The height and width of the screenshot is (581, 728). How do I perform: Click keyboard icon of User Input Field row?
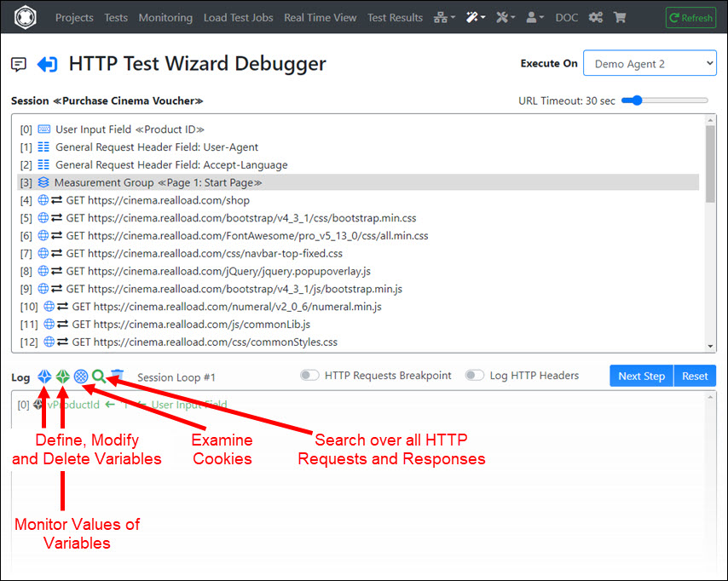tap(44, 129)
